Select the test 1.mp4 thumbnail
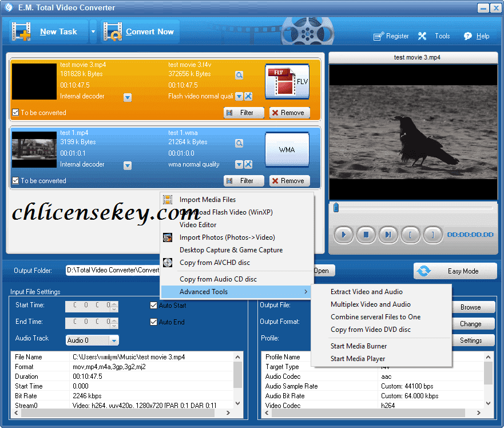This screenshot has width=504, height=428. coord(34,149)
